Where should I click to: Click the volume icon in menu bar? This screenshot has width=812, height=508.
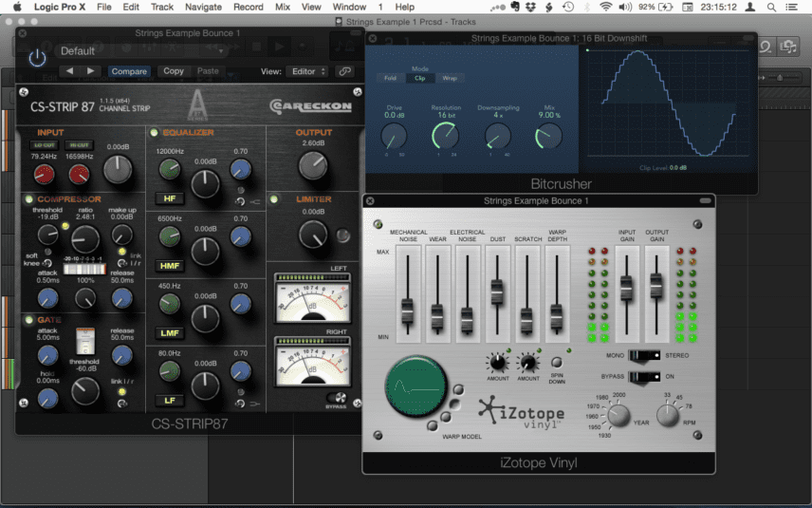(625, 8)
